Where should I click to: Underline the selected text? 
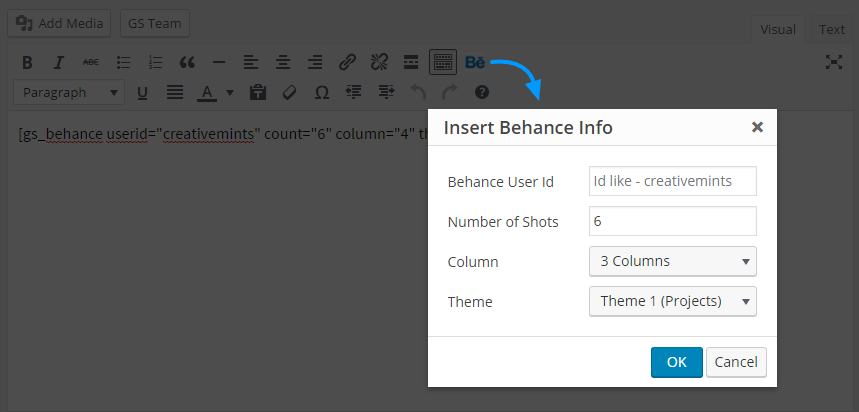142,93
